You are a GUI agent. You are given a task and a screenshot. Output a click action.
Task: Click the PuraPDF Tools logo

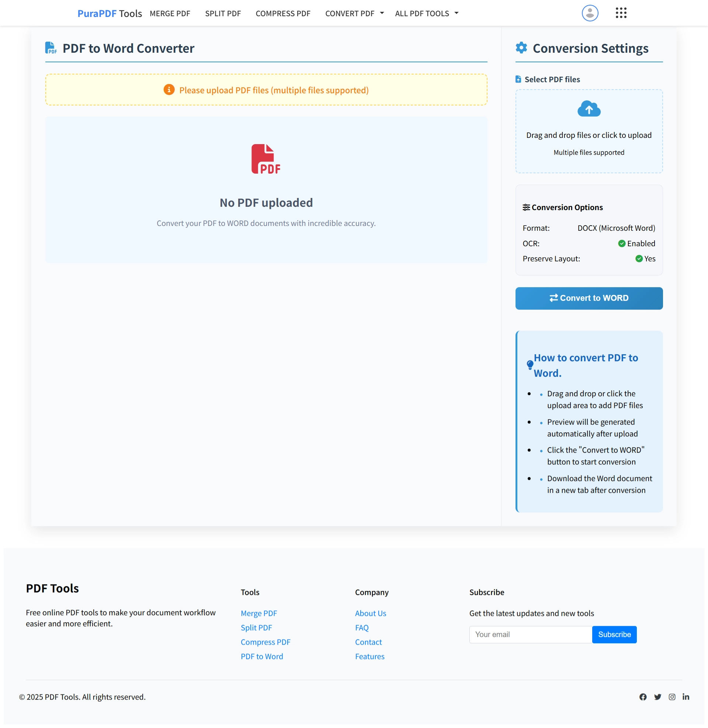tap(109, 13)
